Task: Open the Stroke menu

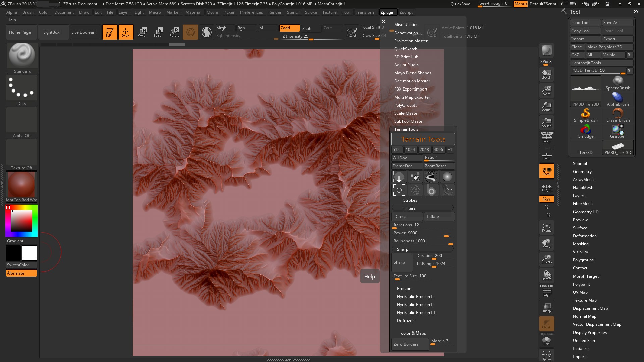Action: [x=311, y=12]
